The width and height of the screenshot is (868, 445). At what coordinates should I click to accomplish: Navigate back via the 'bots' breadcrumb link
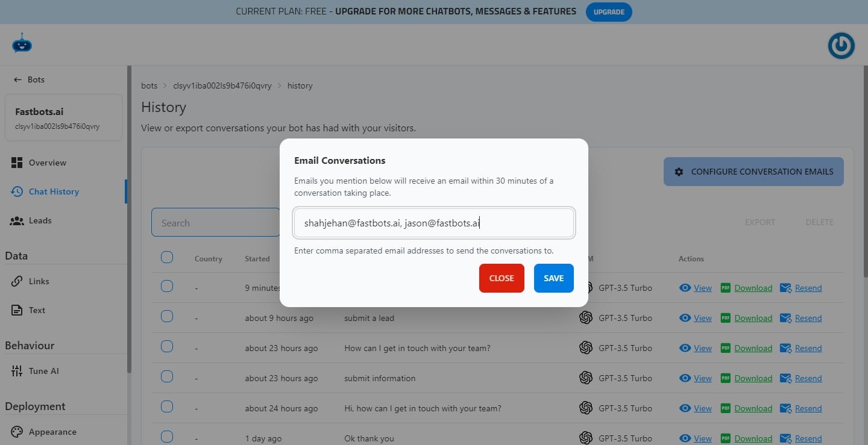(x=149, y=86)
